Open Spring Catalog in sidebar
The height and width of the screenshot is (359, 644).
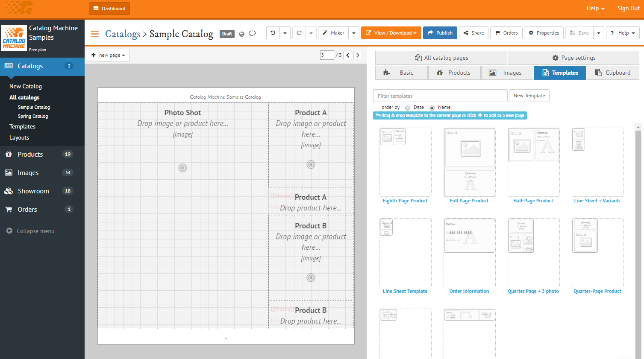pyautogui.click(x=33, y=116)
